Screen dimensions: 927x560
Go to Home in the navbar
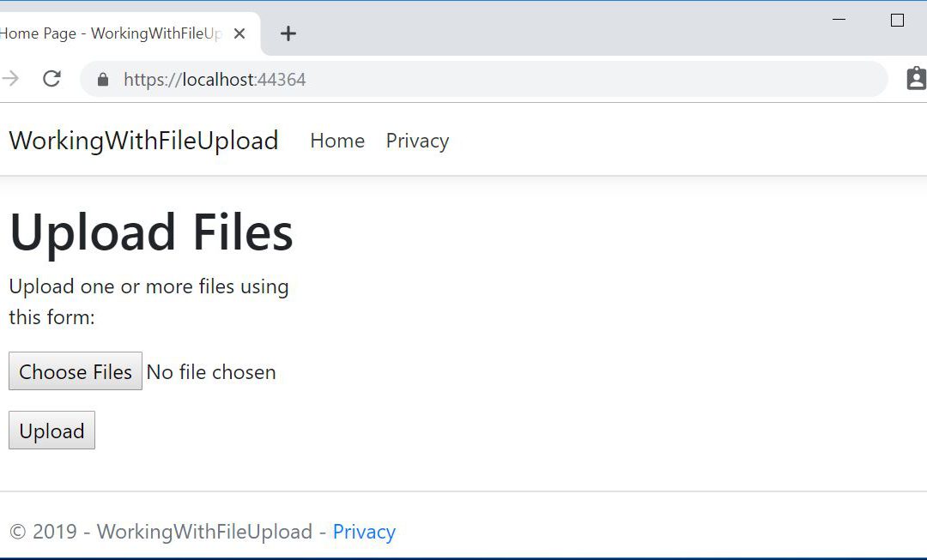[x=337, y=141]
